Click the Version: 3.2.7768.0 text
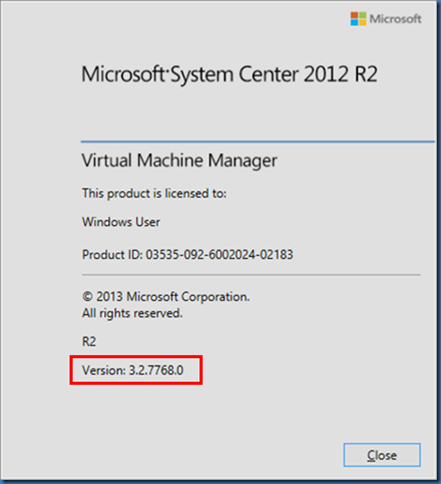Screen dimensions: 441x484 coord(133,370)
